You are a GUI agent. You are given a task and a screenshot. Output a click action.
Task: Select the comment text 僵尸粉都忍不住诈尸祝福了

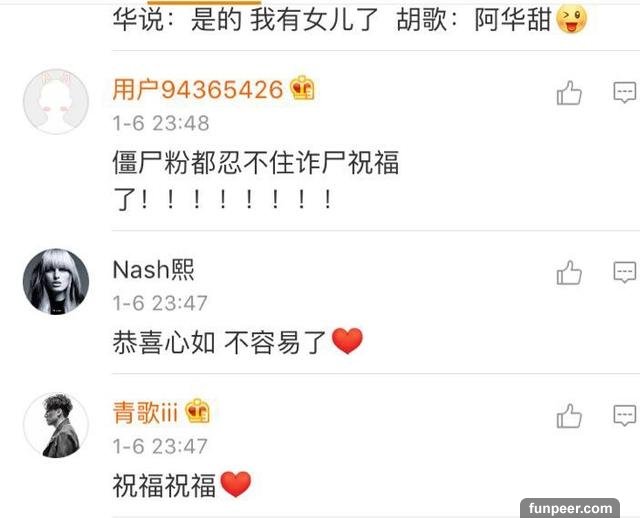coord(256,181)
